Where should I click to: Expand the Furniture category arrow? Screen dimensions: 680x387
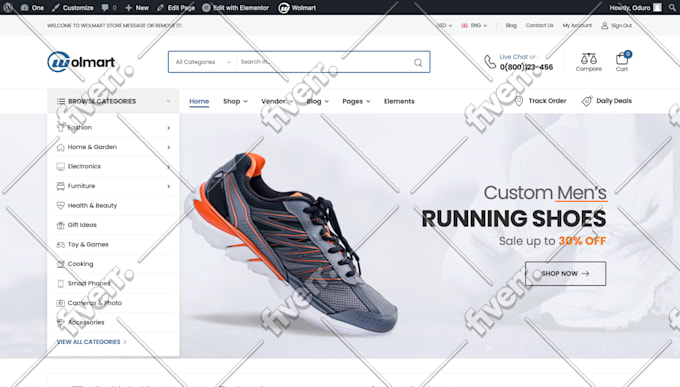coord(168,186)
